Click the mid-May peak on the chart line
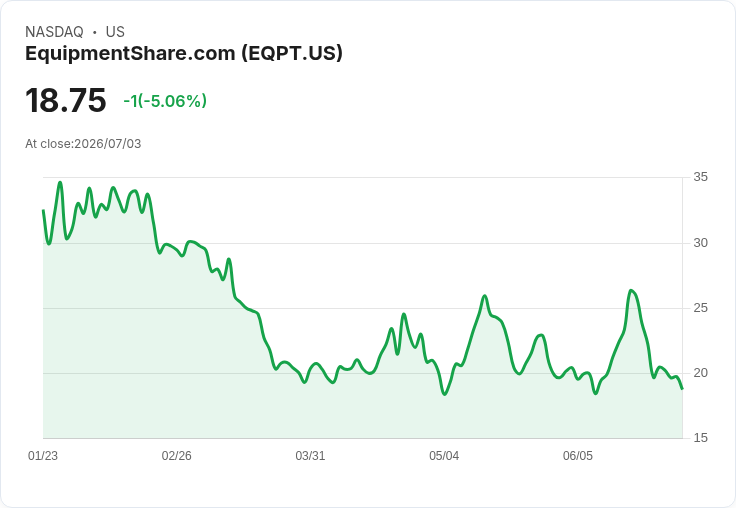Screen dimensions: 736x508 point(485,296)
